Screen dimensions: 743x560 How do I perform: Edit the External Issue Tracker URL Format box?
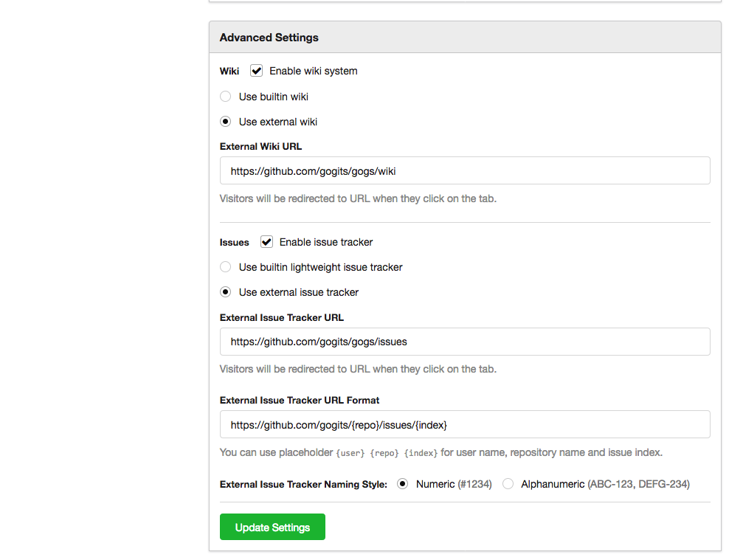tap(465, 425)
